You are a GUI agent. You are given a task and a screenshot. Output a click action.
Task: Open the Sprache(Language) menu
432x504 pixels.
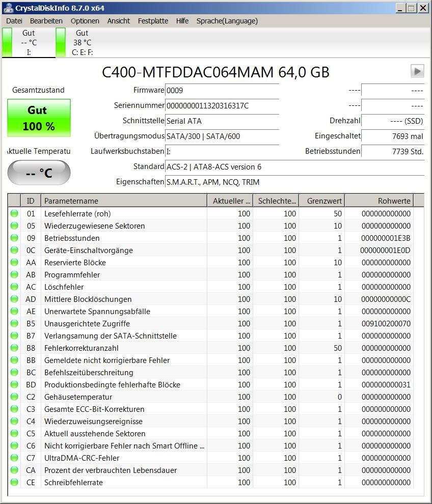[x=227, y=21]
